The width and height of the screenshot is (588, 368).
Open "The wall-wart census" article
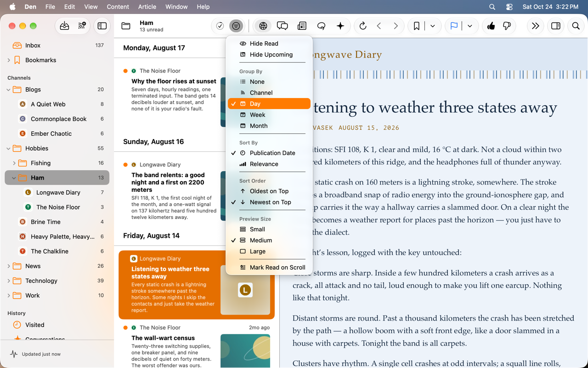163,338
